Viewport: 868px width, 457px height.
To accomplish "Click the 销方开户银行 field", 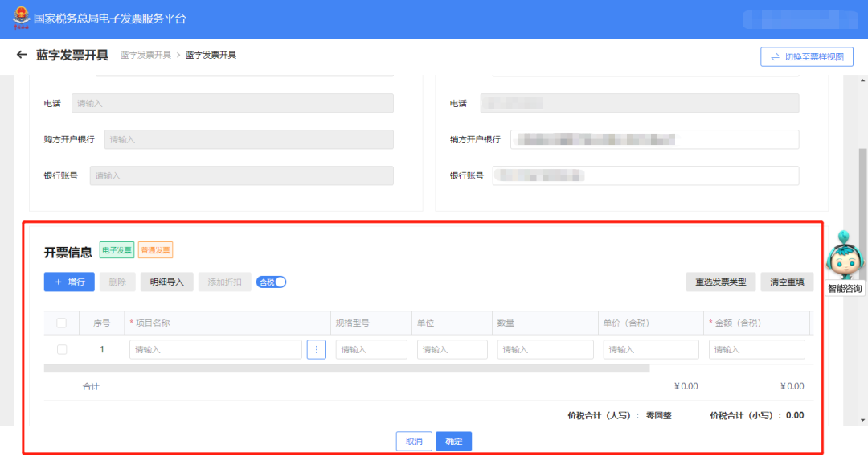I will [x=655, y=139].
